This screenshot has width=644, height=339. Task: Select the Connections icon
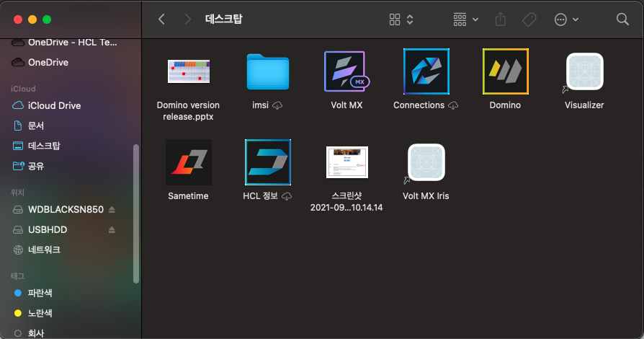[x=426, y=71]
